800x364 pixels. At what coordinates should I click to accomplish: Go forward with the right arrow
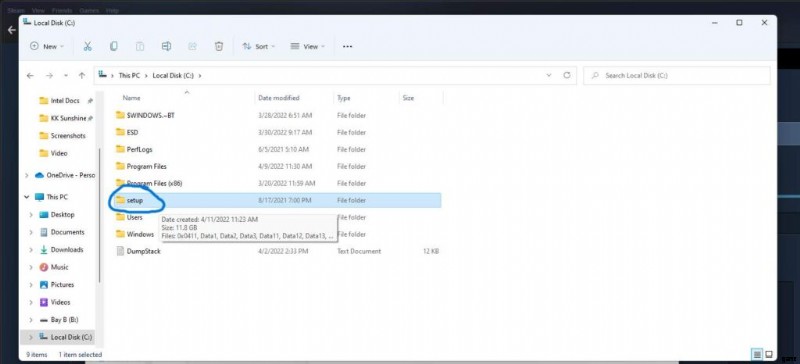49,76
